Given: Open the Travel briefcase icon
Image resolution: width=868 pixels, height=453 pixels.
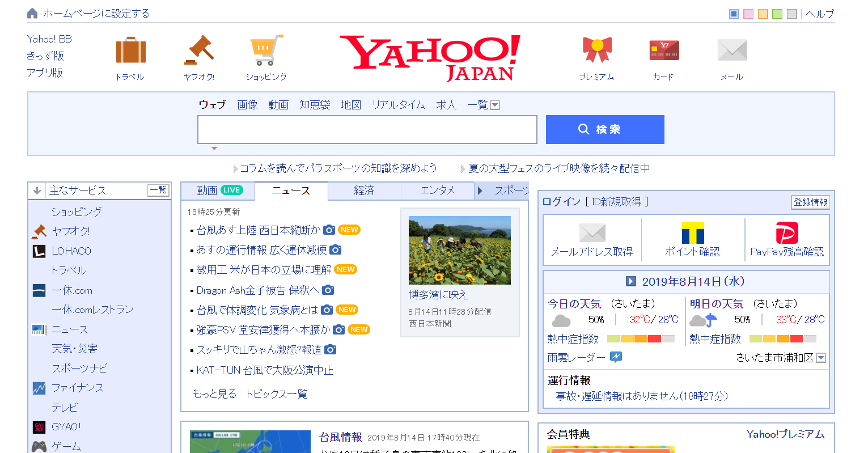Looking at the screenshot, I should (x=130, y=50).
